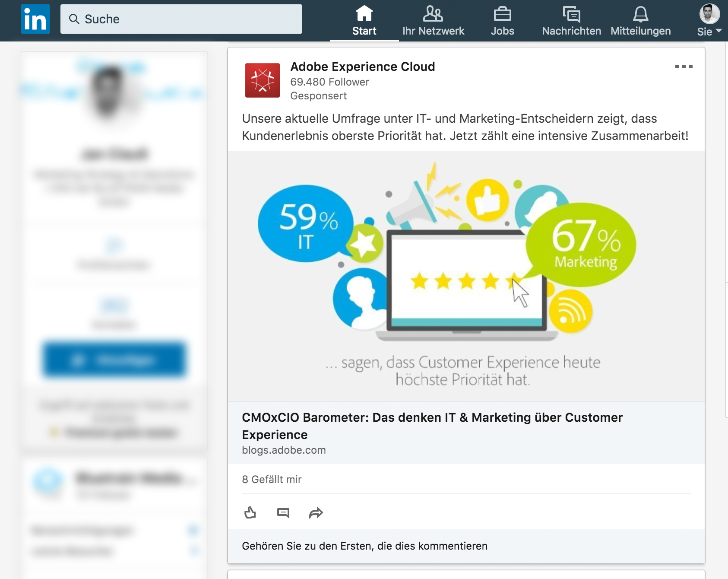Screen dimensions: 728x579
Task: Expand the Sie profile dropdown
Action: tap(709, 31)
